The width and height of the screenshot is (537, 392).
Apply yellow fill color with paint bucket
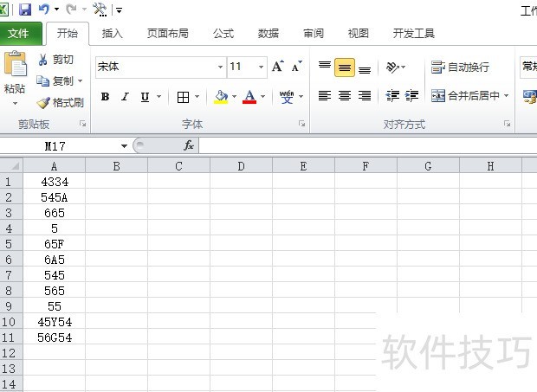pos(221,97)
